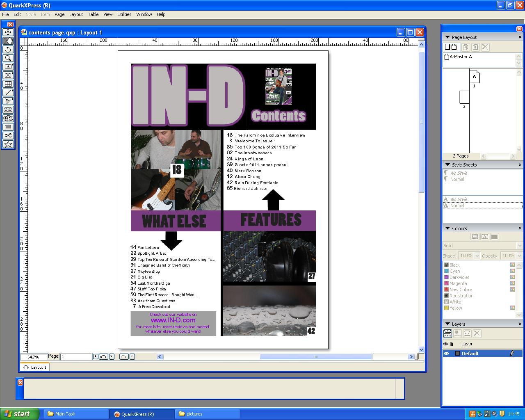Click blank single page icon in Page Layout
Viewport: 525px width, 420px height.
(x=447, y=47)
